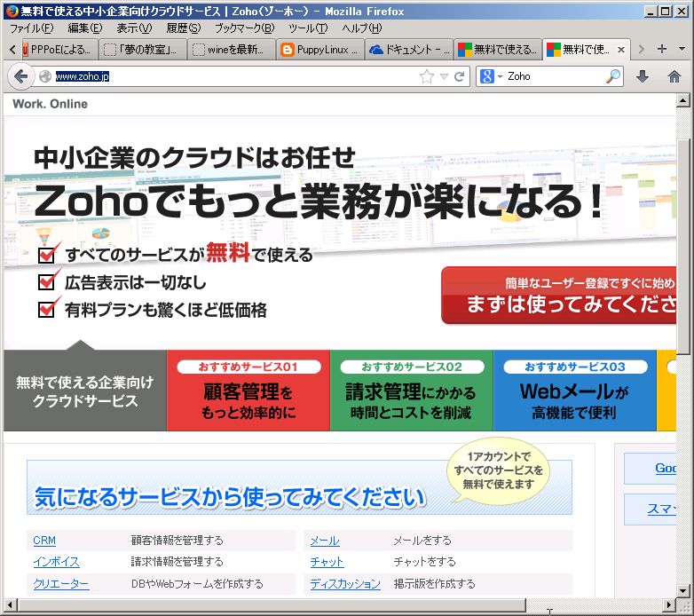
Task: Click the スマ link box on right
Action: coord(650,509)
